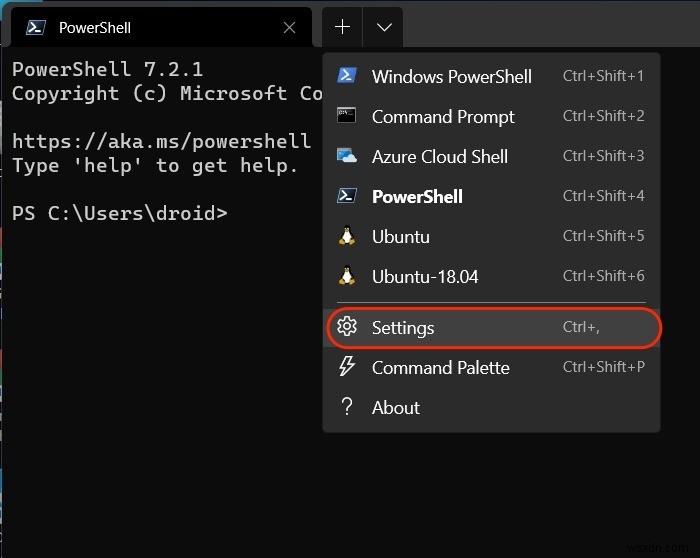Click the PS C:\Users\droid> prompt line
The width and height of the screenshot is (700, 558).
(x=120, y=213)
